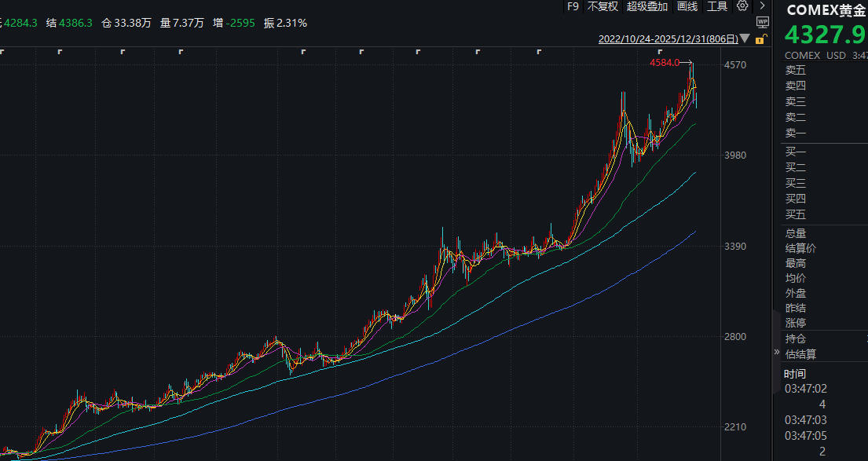Click the 持仓 open interest row

[x=796, y=338]
